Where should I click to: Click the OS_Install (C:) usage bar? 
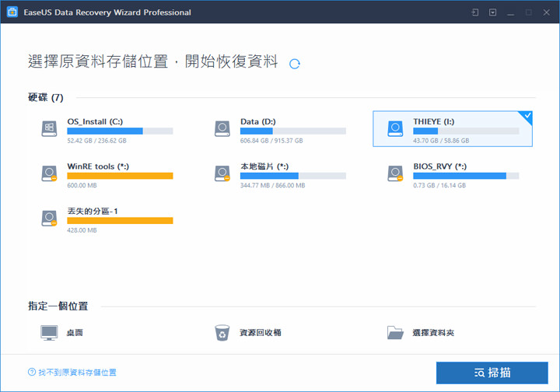tap(120, 131)
